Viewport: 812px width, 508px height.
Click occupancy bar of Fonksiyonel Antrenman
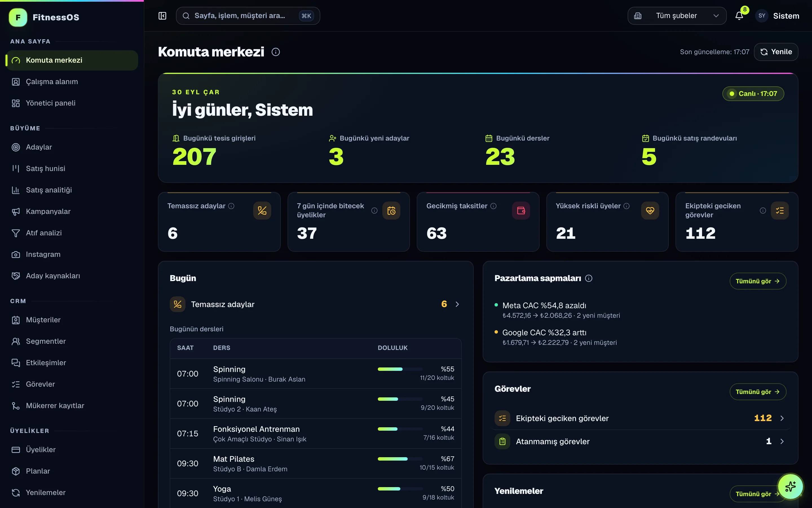tap(400, 429)
